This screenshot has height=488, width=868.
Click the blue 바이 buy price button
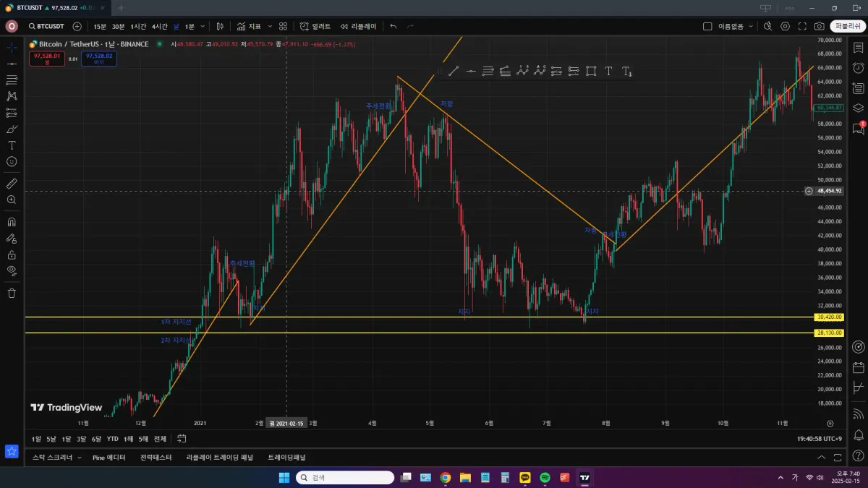tap(99, 59)
